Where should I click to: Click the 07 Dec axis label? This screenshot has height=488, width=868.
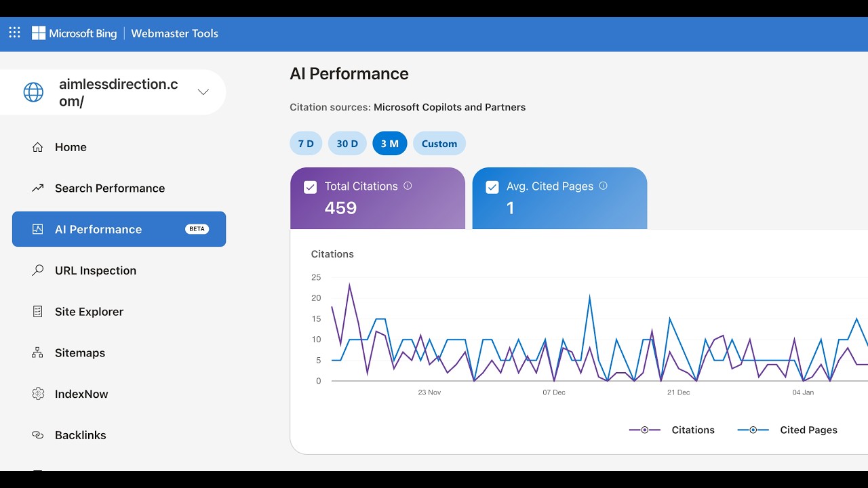554,392
